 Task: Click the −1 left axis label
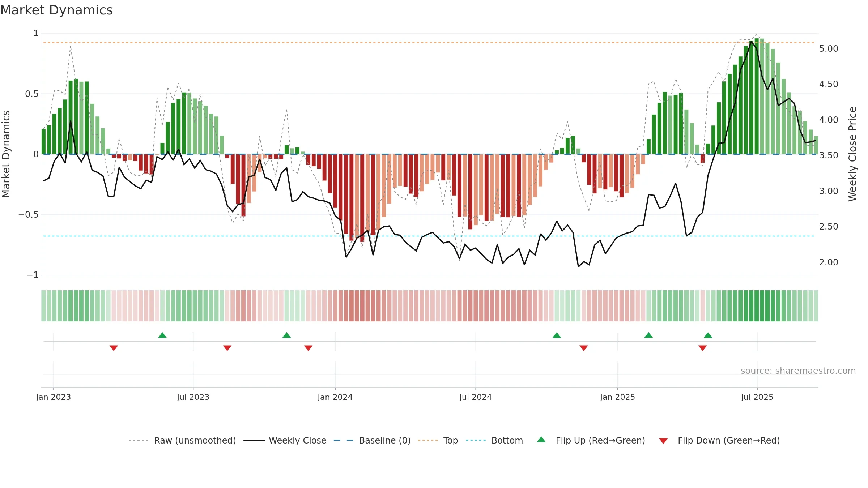(32, 275)
